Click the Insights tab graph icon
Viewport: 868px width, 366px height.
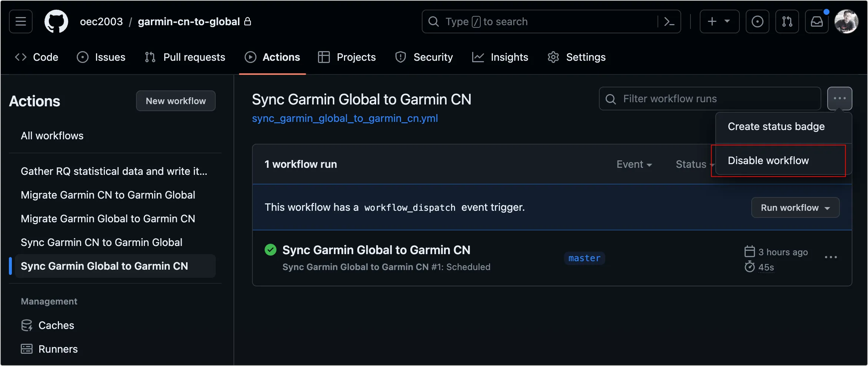[x=478, y=57]
